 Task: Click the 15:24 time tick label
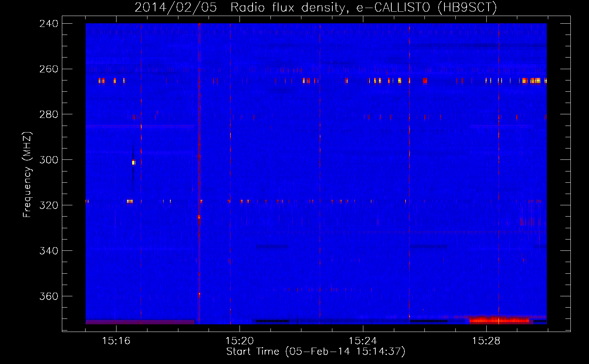[363, 341]
